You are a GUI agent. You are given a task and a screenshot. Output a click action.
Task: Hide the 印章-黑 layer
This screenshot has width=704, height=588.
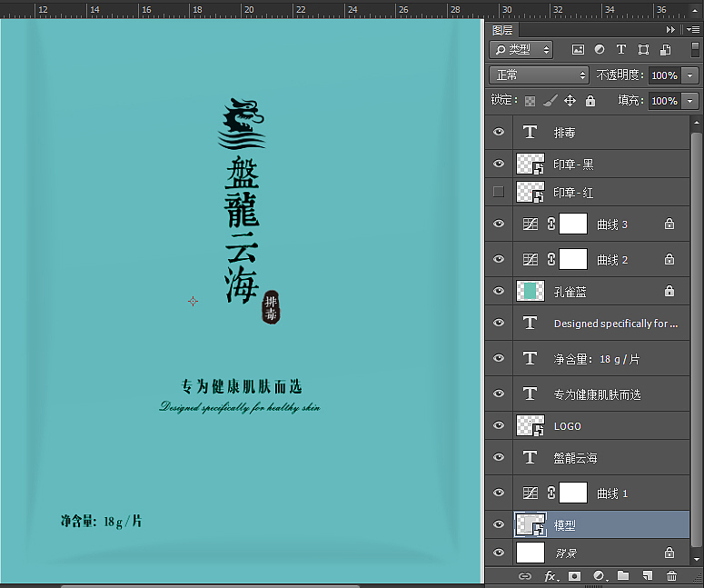point(499,164)
